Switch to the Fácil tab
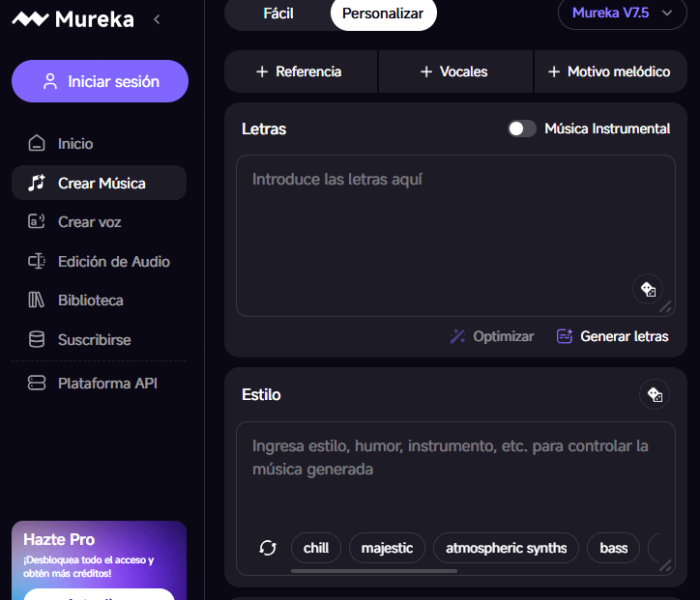This screenshot has height=600, width=700. 278,14
